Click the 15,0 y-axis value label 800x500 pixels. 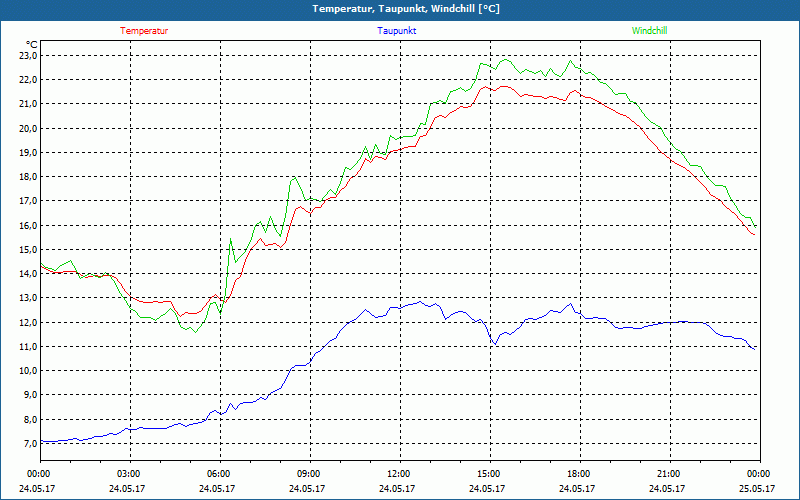tap(26, 225)
